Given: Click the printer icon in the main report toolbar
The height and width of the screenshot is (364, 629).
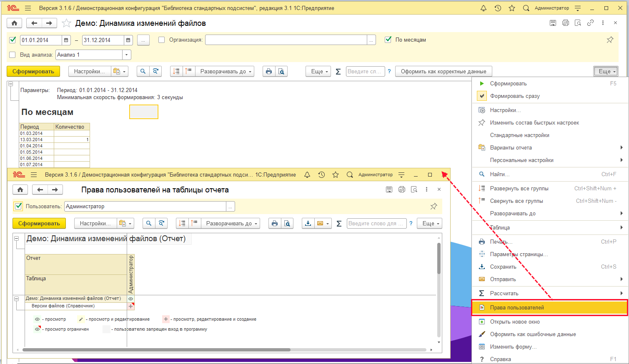Looking at the screenshot, I should click(269, 71).
